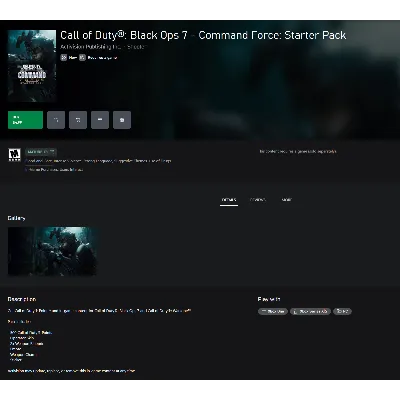This screenshot has height=400, width=400.
Task: Select the Details tab
Action: click(229, 200)
